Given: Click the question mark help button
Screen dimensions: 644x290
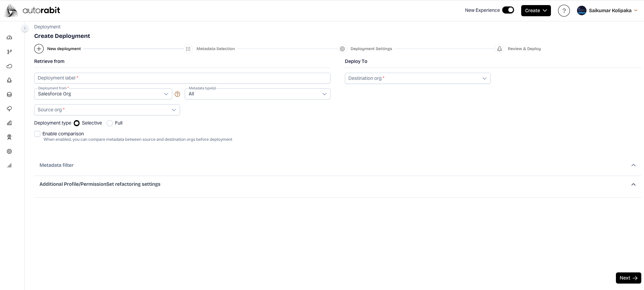Looking at the screenshot, I should (564, 10).
